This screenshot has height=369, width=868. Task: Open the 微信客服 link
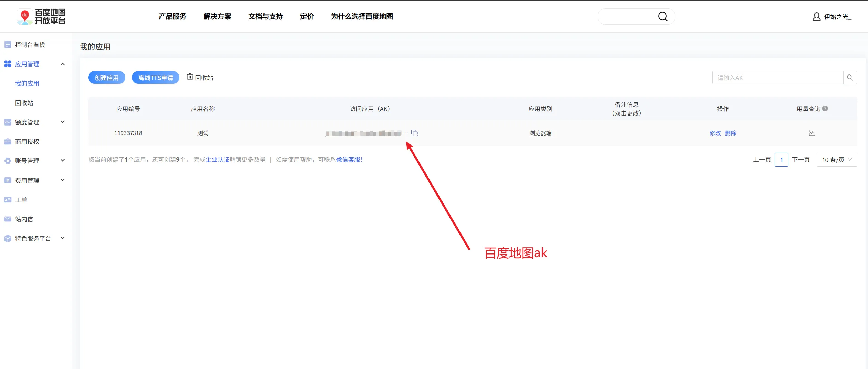[x=348, y=159]
